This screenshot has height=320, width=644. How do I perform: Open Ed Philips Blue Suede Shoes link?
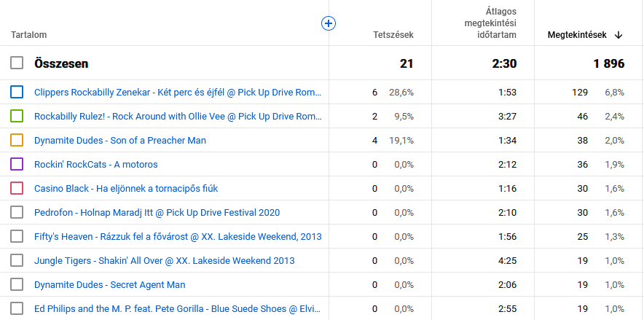(178, 309)
